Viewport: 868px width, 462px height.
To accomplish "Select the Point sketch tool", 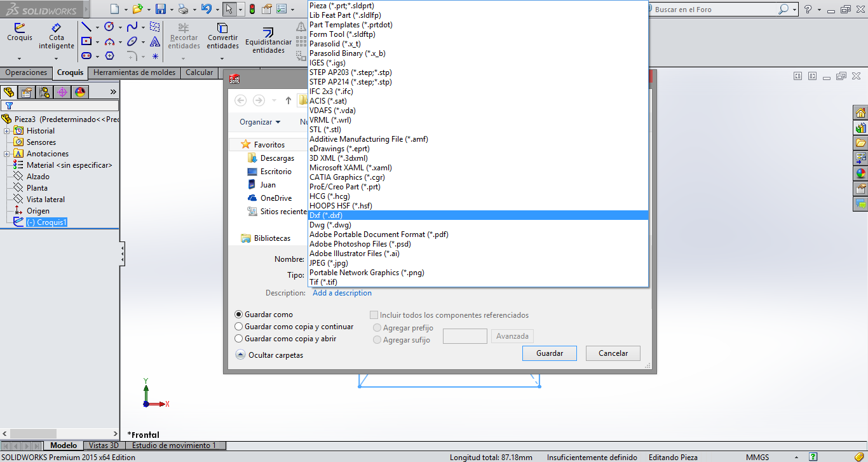I will click(x=155, y=56).
